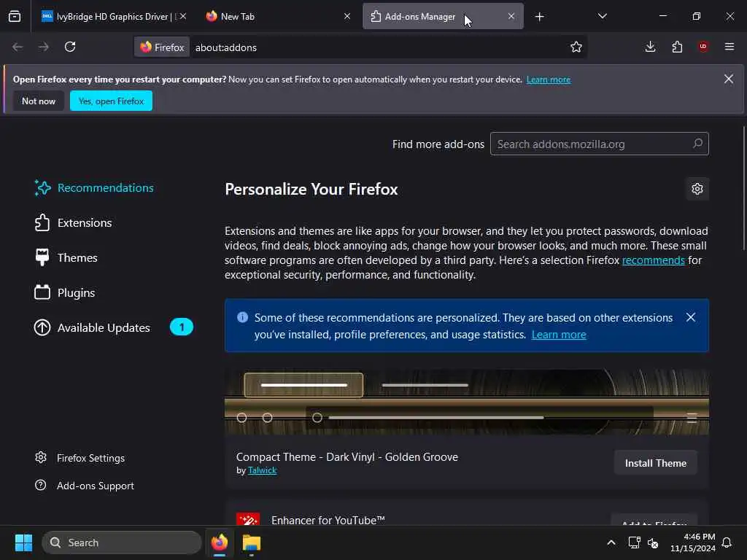Go forward one page
This screenshot has width=747, height=560.
(43, 47)
